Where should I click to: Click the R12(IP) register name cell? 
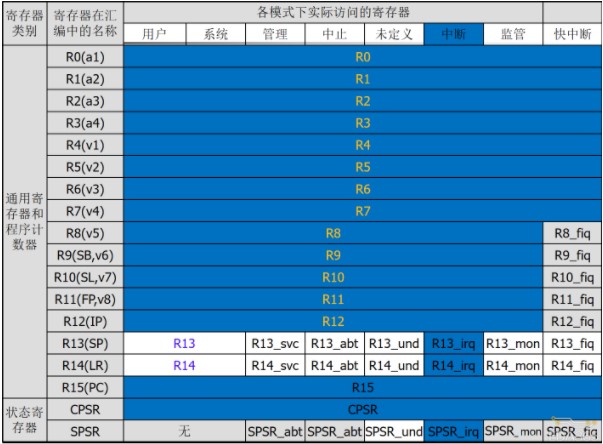(85, 321)
